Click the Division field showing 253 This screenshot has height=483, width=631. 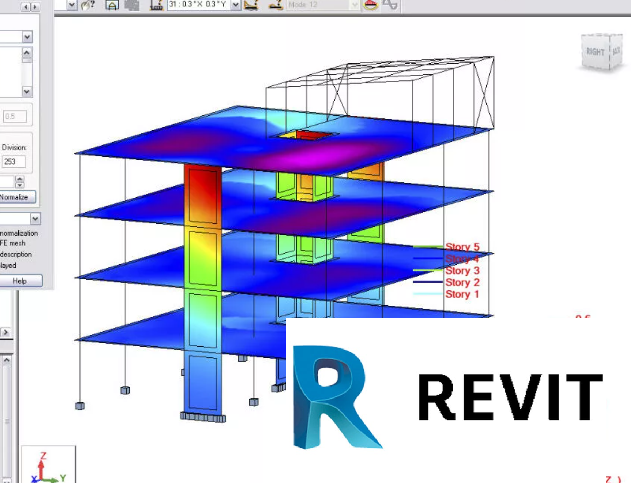(x=14, y=161)
